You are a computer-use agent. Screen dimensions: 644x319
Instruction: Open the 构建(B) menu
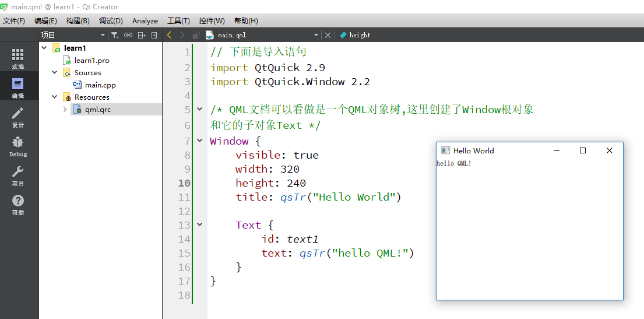click(78, 21)
